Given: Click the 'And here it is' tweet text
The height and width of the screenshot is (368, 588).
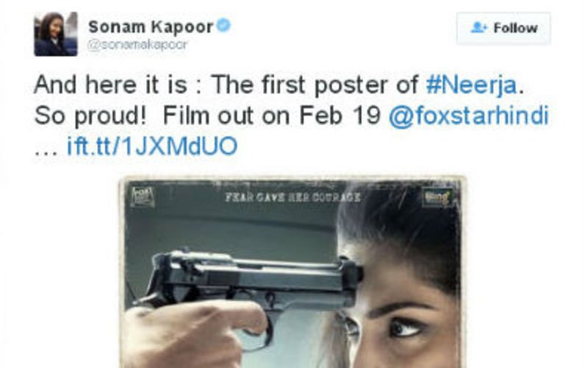Looking at the screenshot, I should (x=110, y=85).
